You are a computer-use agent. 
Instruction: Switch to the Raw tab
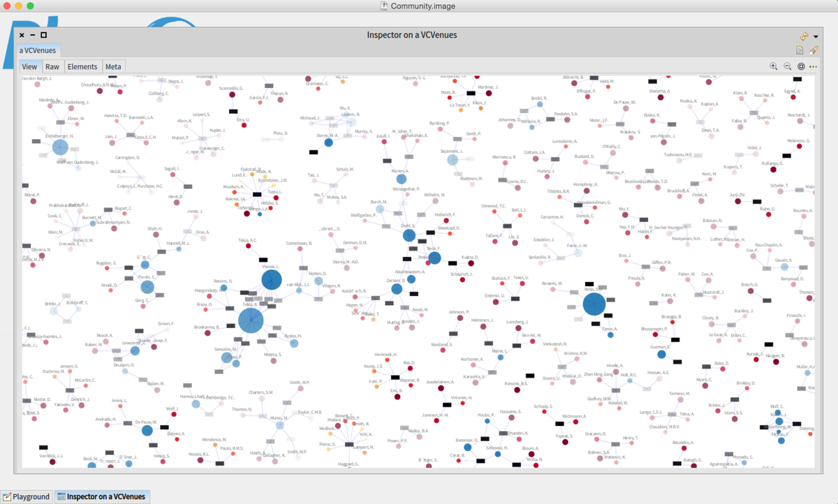[52, 67]
